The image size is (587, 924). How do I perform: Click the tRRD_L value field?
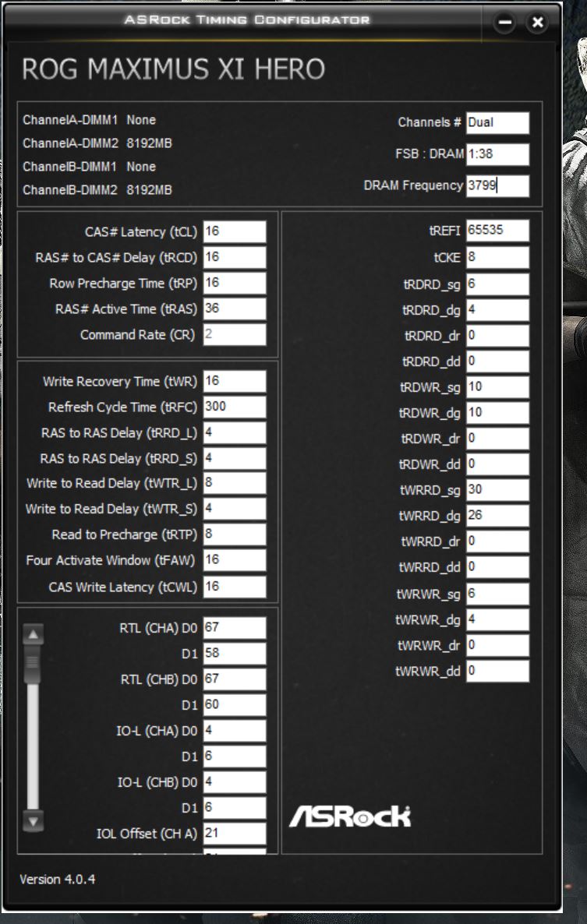point(235,432)
